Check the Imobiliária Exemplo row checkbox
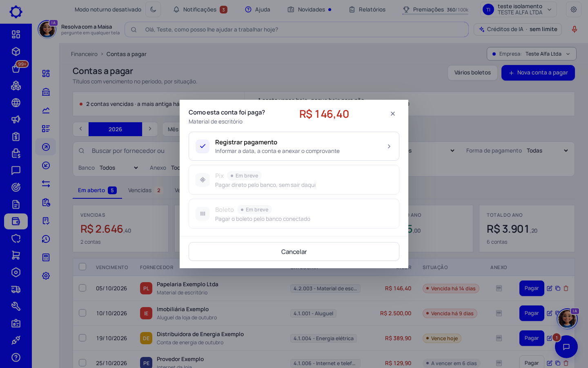This screenshot has width=588, height=368. pos(82,313)
